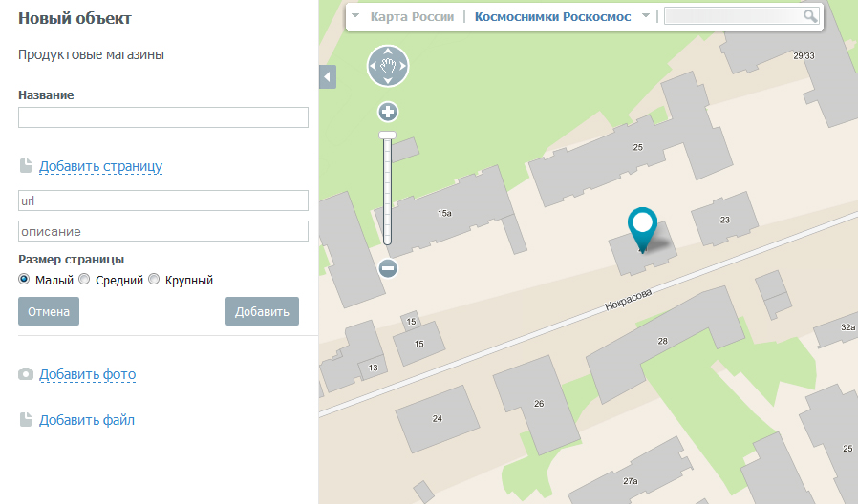Click the file icon beside Добавить файл
The height and width of the screenshot is (504, 858).
(26, 419)
